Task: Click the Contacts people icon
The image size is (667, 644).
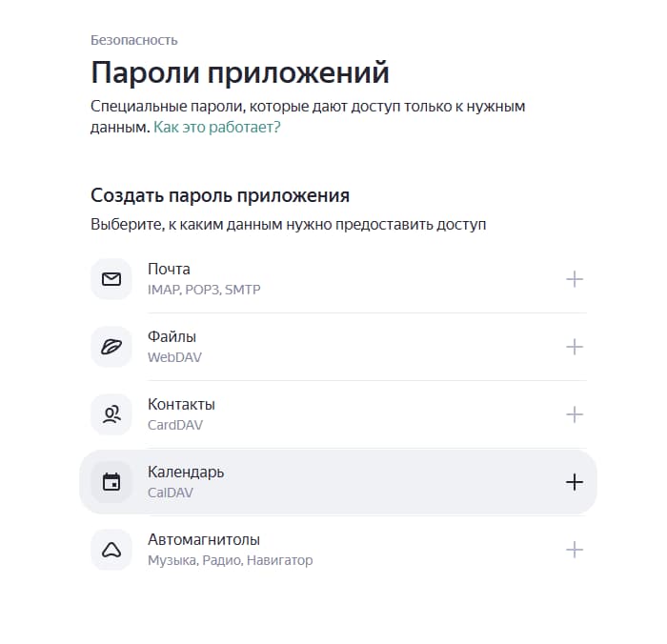Action: tap(111, 414)
